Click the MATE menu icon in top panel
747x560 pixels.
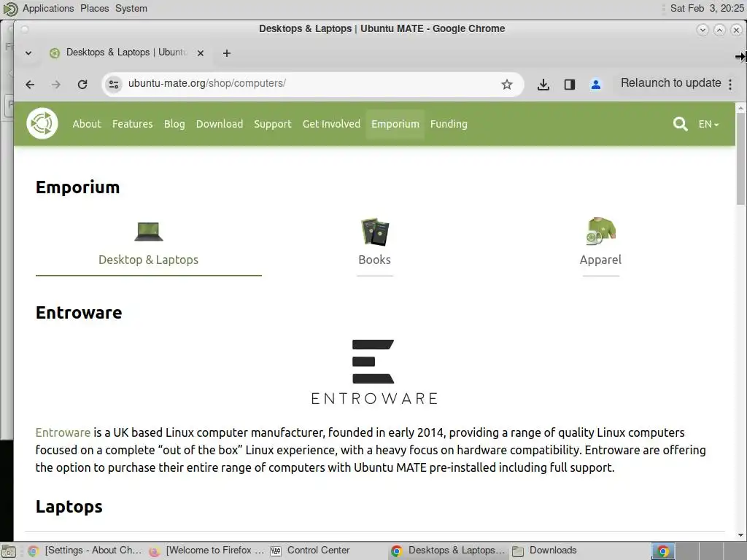coord(10,9)
